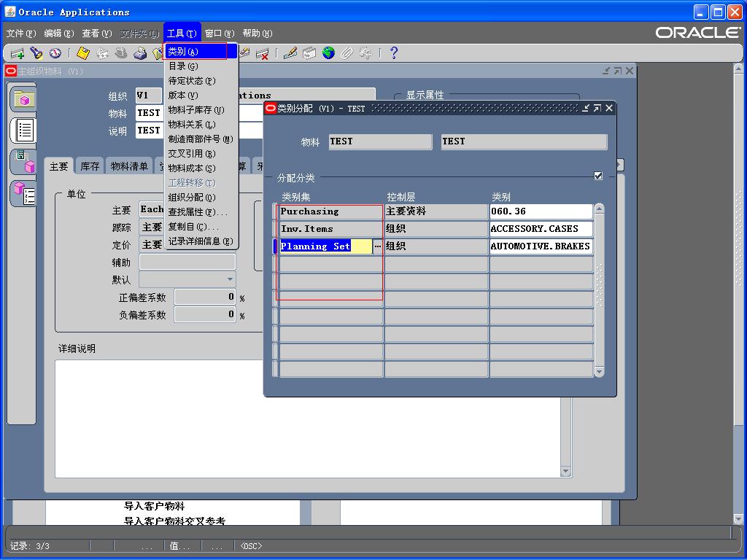
Task: Click the down arrow of the 类别分配 scrollbar
Action: (600, 372)
